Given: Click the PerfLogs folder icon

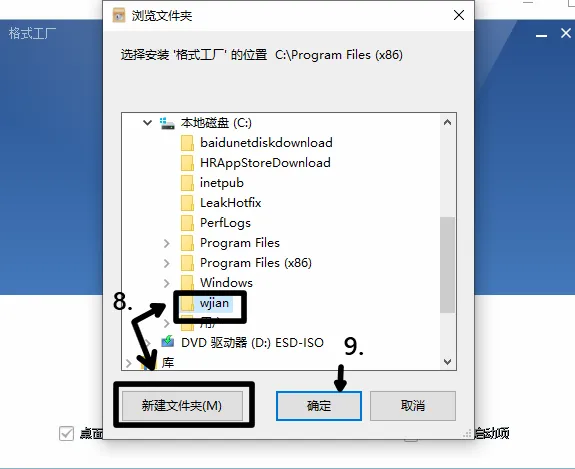Looking at the screenshot, I should click(x=187, y=223).
